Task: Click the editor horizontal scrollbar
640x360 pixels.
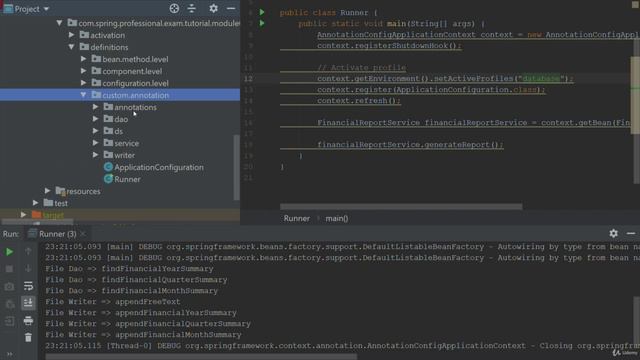Action: coord(401,207)
